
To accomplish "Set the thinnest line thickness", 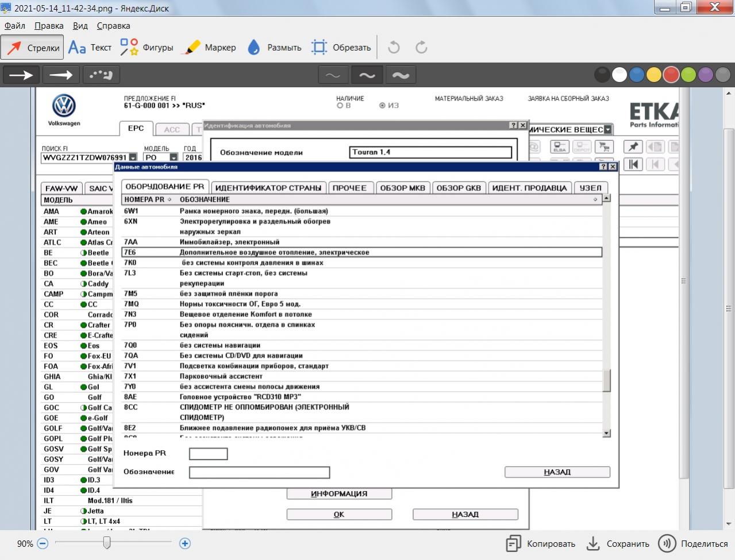I will point(333,75).
